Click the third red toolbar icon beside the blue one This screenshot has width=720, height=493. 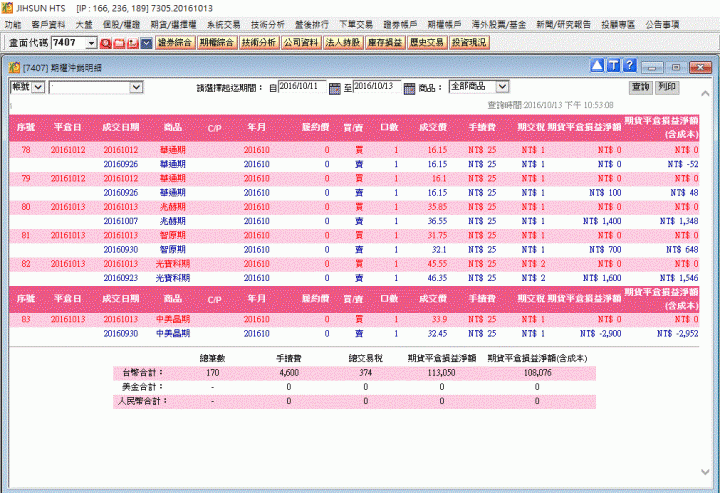pyautogui.click(x=133, y=43)
